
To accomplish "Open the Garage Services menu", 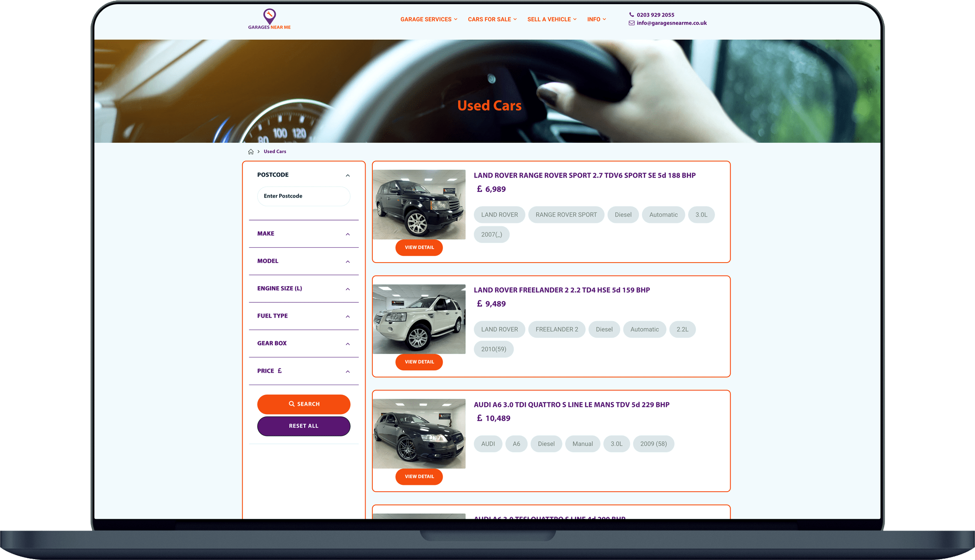I will (429, 19).
